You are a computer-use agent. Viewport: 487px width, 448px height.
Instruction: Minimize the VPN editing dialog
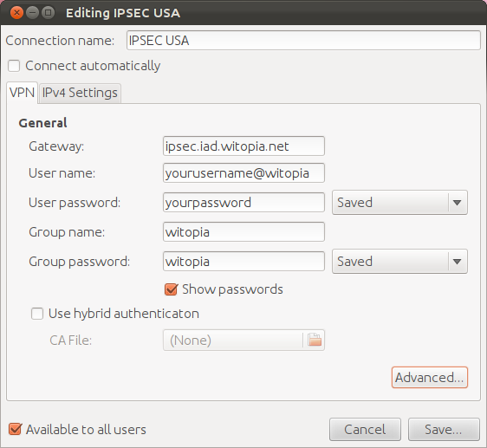pyautogui.click(x=32, y=13)
